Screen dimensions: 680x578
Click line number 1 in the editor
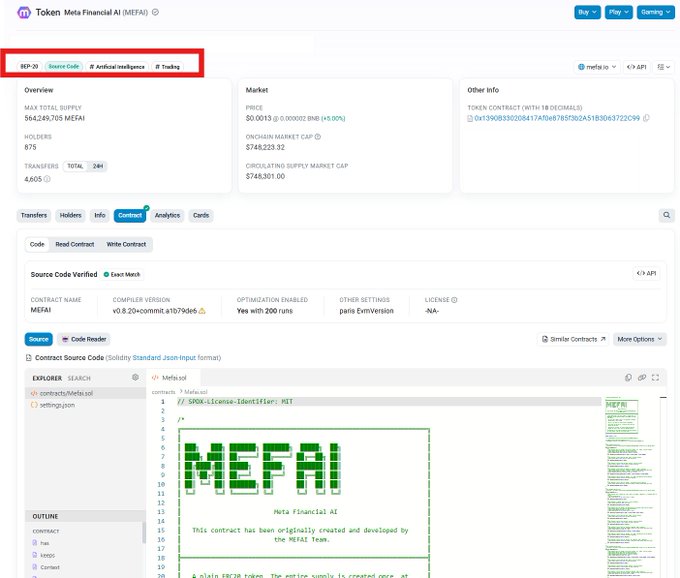(x=163, y=402)
